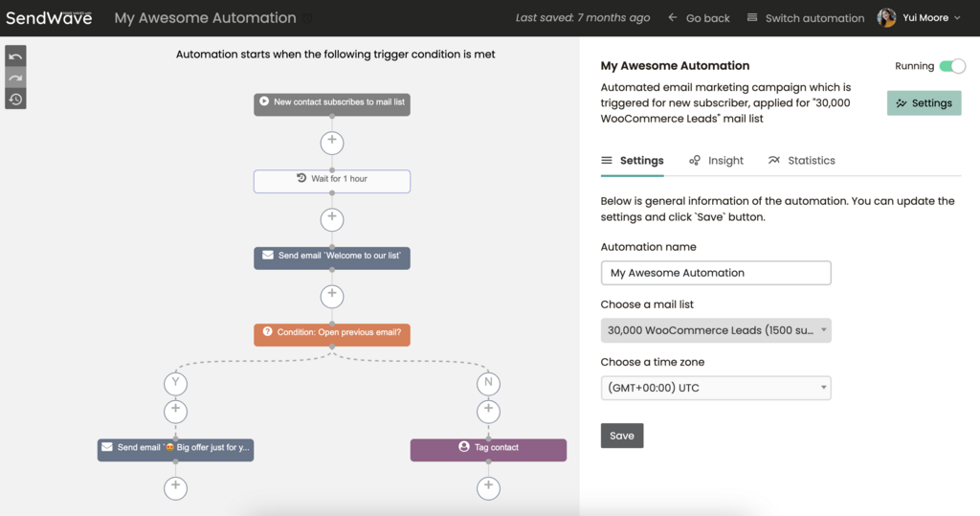Viewport: 980px width, 516px height.
Task: Click the Automation name text field
Action: click(x=716, y=273)
